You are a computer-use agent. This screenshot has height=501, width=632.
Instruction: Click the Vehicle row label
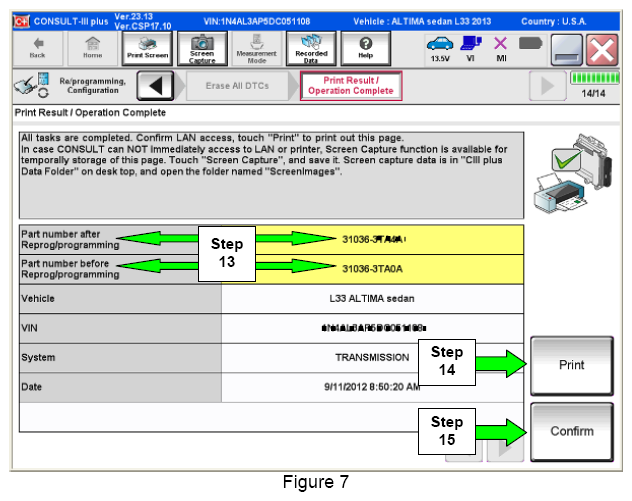(38, 299)
